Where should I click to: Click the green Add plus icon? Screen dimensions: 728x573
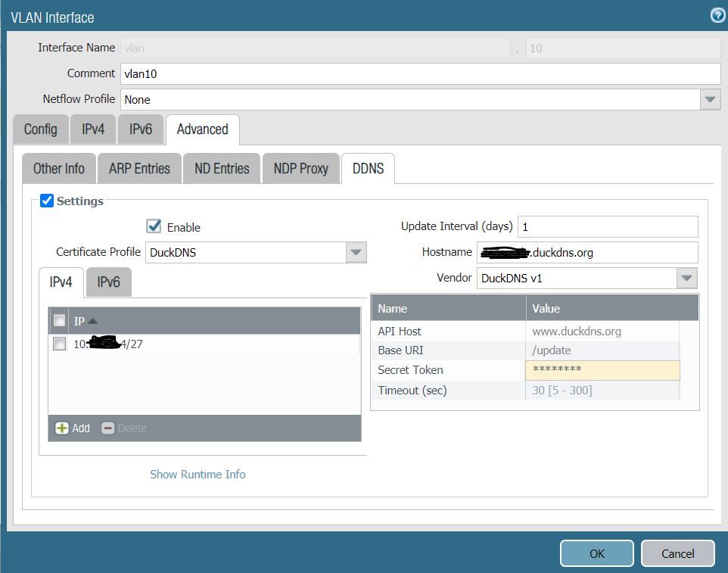click(x=62, y=428)
